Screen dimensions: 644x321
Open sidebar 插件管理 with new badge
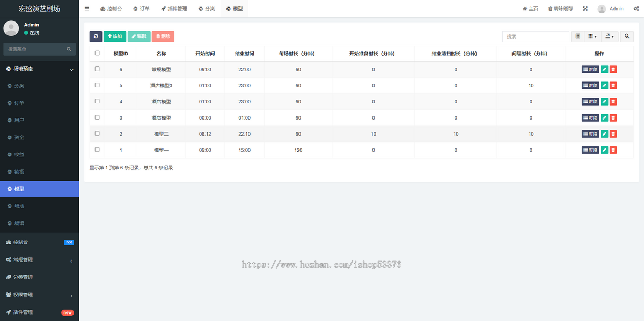click(39, 312)
